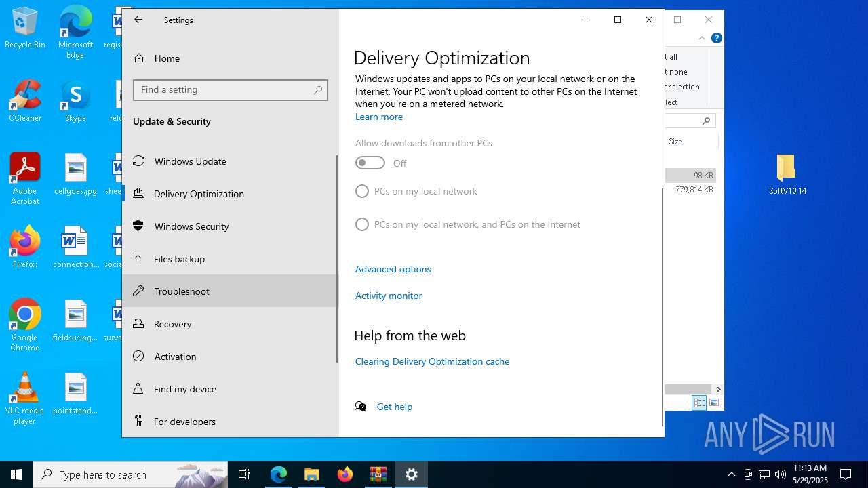Open the taskbar clock and date
Image resolution: width=868 pixels, height=488 pixels.
coord(810,474)
